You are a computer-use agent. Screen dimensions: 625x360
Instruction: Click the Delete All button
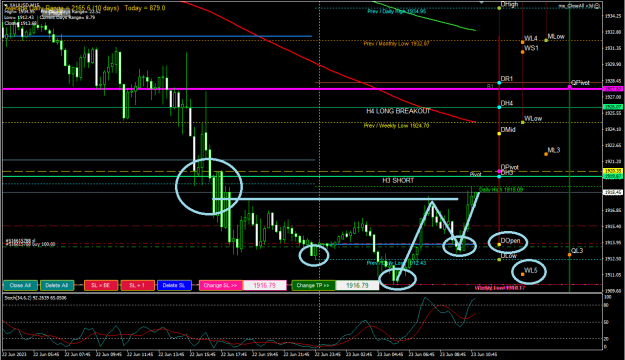point(57,285)
